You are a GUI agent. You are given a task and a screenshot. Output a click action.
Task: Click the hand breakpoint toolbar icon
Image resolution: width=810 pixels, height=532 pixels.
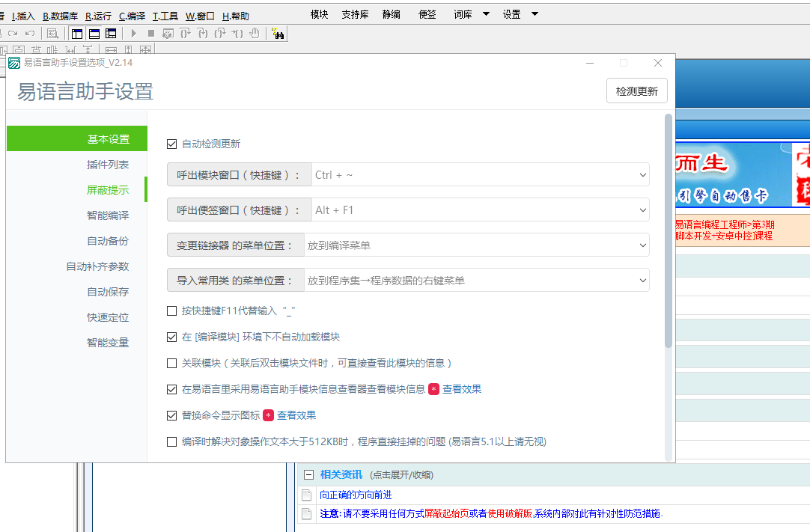255,34
